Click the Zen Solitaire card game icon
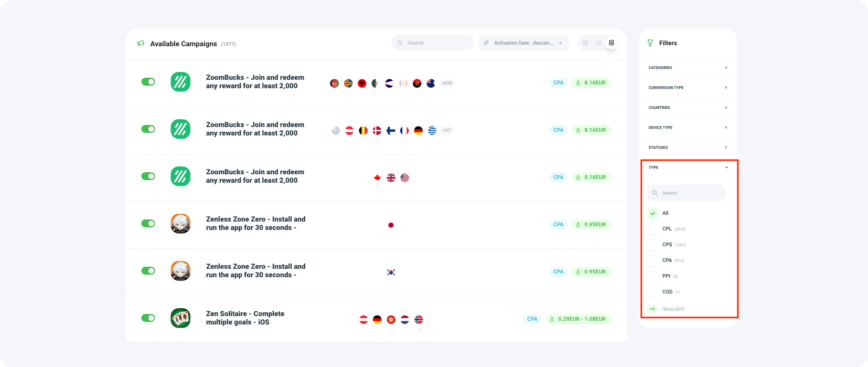The height and width of the screenshot is (367, 868). [x=180, y=318]
